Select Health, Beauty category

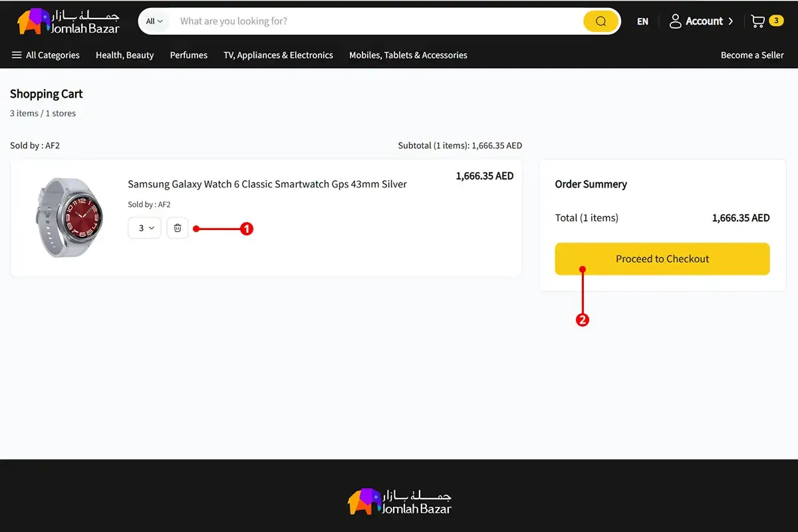click(124, 55)
